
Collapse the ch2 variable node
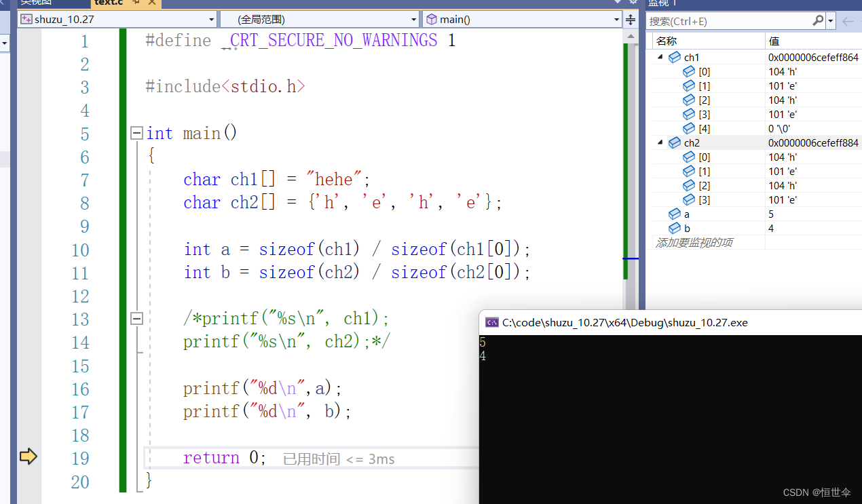[x=660, y=143]
